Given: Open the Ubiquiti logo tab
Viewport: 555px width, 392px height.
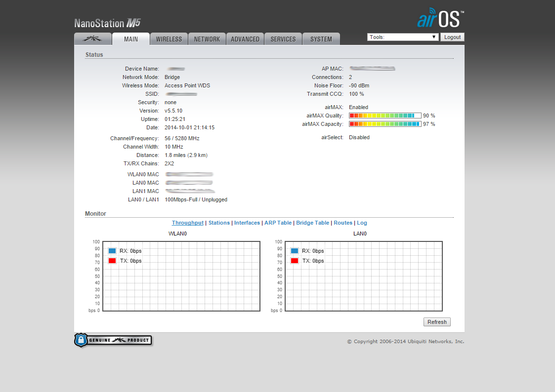Looking at the screenshot, I should [93, 39].
